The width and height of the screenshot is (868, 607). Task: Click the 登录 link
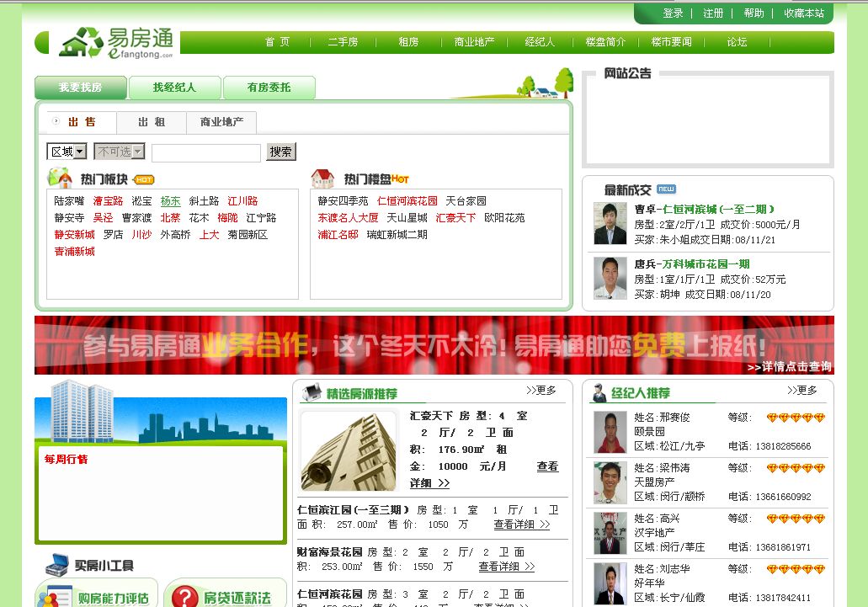(673, 13)
